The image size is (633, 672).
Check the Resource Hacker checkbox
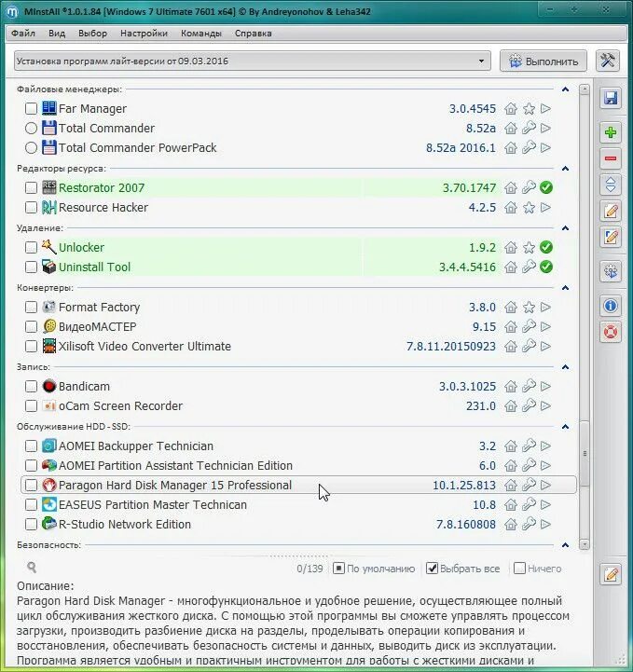tap(31, 208)
